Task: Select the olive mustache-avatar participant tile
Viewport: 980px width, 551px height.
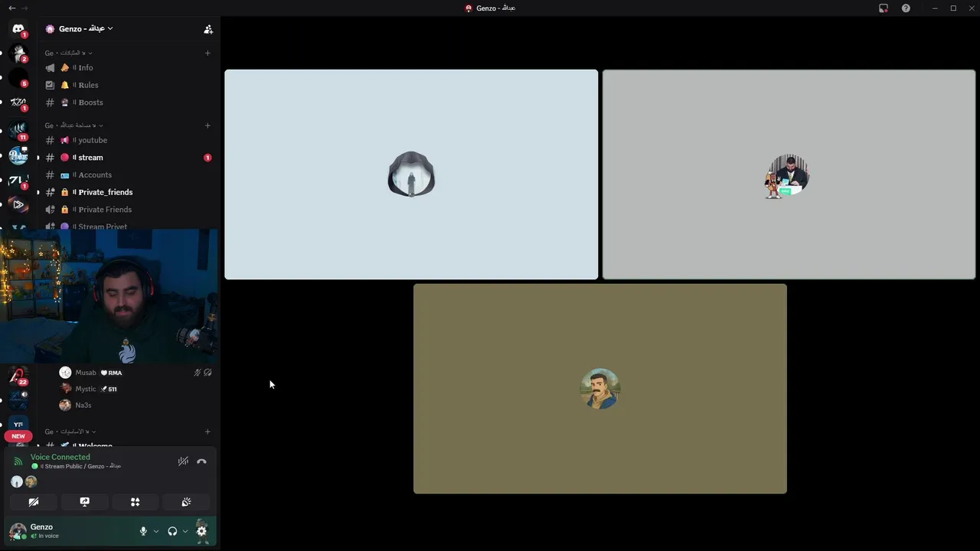Action: tap(600, 389)
